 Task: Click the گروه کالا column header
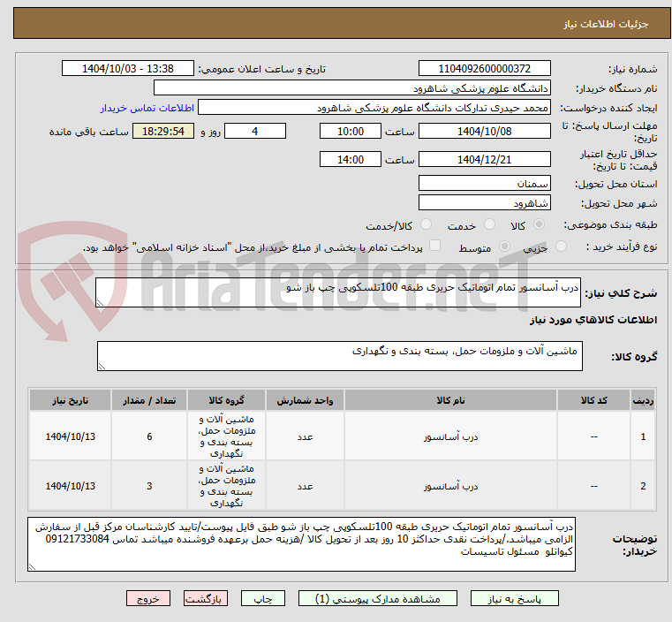[x=226, y=400]
